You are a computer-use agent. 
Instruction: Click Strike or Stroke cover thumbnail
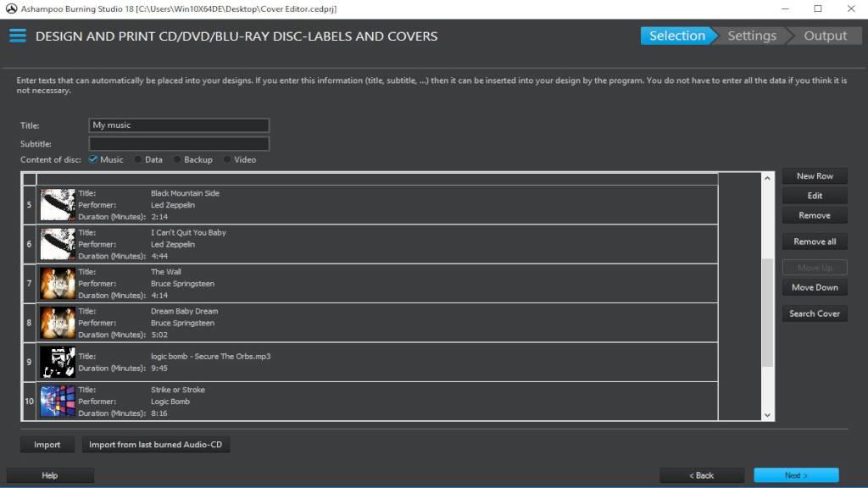point(58,402)
